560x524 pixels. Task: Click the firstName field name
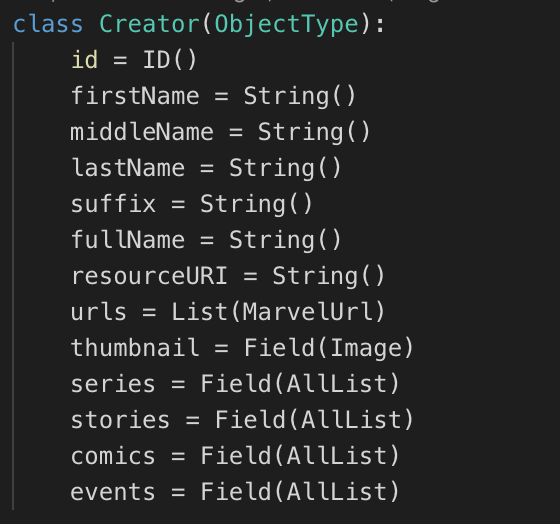coord(135,96)
